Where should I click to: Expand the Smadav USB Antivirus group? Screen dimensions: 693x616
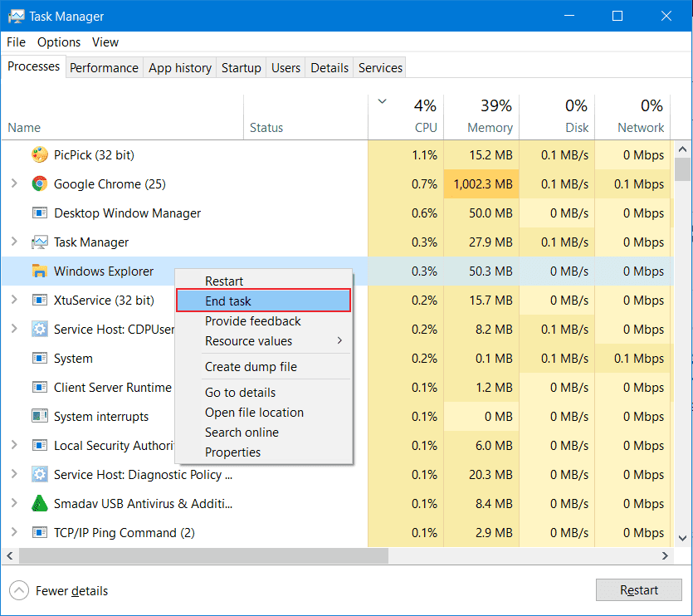tap(14, 503)
